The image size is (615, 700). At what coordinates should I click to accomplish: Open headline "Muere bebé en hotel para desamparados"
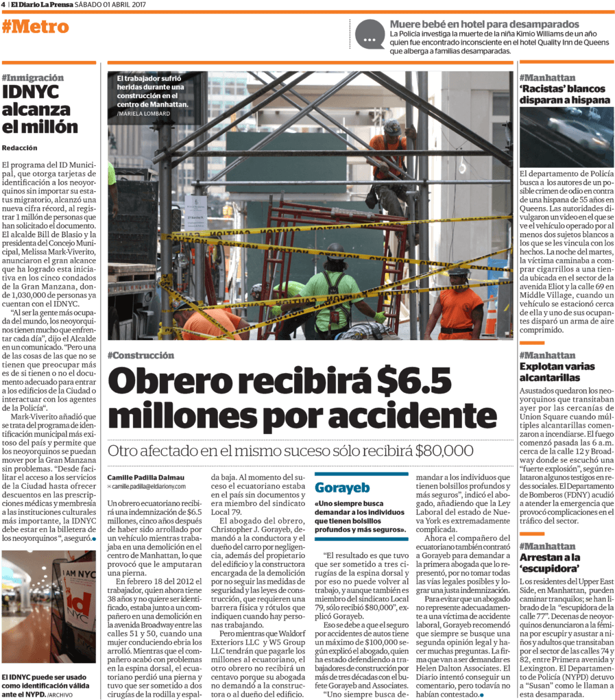(x=484, y=24)
